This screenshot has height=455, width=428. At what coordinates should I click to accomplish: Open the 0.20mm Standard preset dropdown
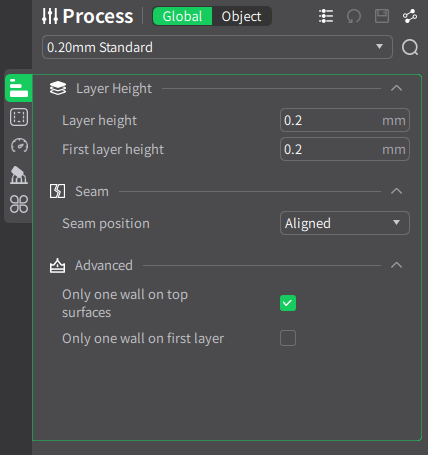(x=217, y=47)
